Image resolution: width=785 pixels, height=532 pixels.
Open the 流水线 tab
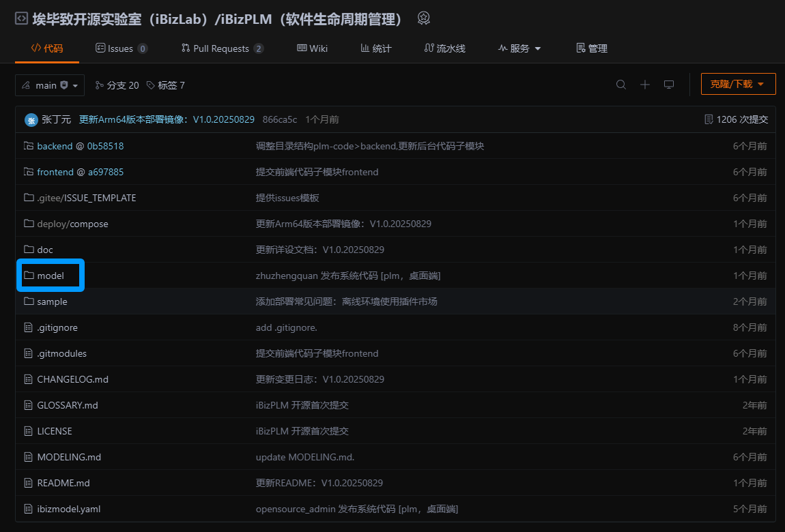click(444, 48)
